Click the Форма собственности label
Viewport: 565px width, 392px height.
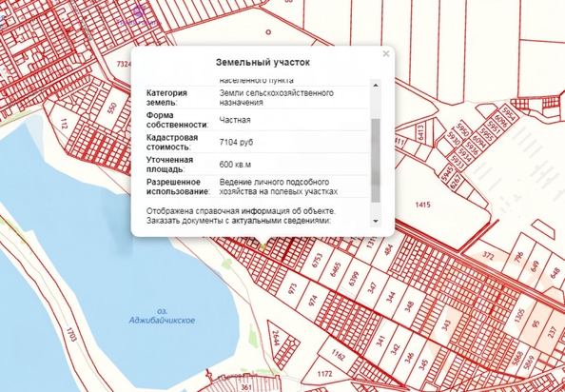coord(177,120)
